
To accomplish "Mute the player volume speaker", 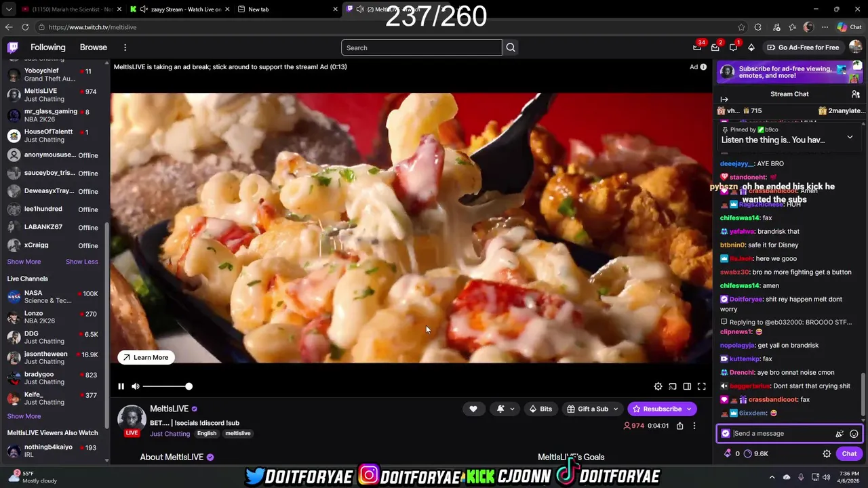I will click(x=136, y=386).
